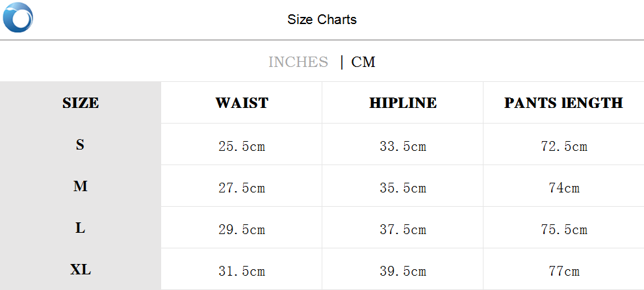Viewport: 644px width, 290px height.
Task: Select the PANTS LENGTH column header
Action: click(x=563, y=103)
